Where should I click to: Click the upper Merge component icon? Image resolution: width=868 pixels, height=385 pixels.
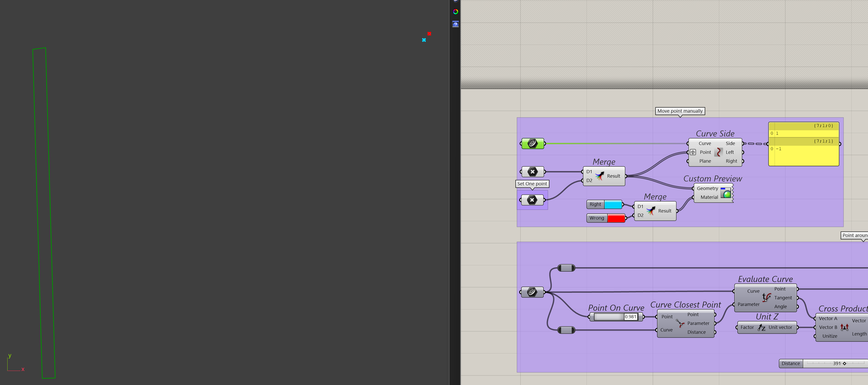pyautogui.click(x=599, y=176)
